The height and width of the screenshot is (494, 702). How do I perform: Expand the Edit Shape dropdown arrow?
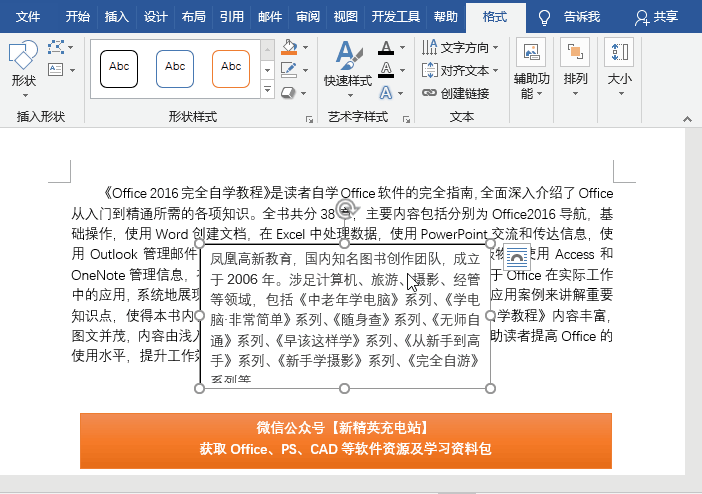point(71,47)
